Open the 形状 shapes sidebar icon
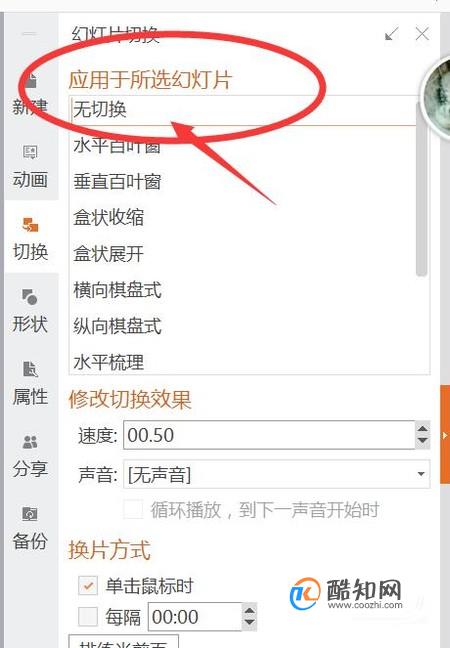This screenshot has height=648, width=450. coord(30,311)
